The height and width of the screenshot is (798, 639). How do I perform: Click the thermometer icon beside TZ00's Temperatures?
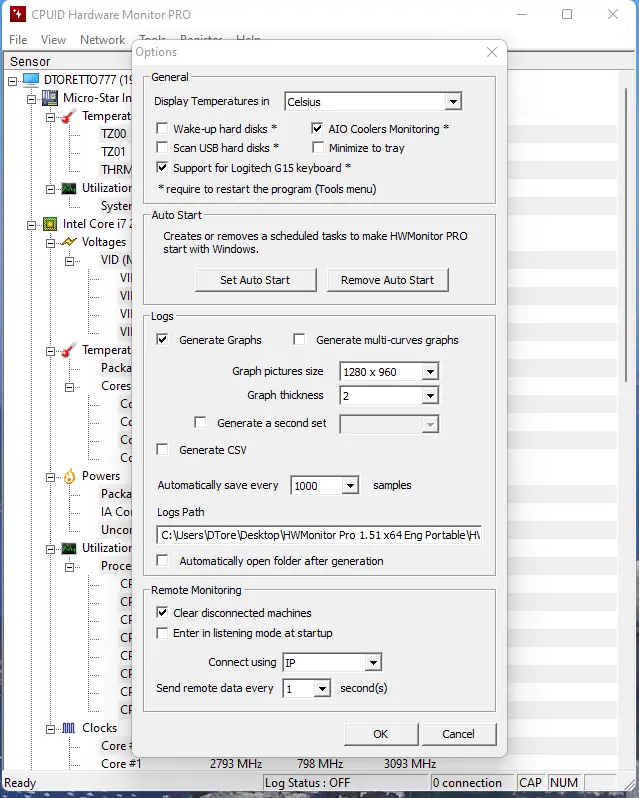pyautogui.click(x=69, y=116)
